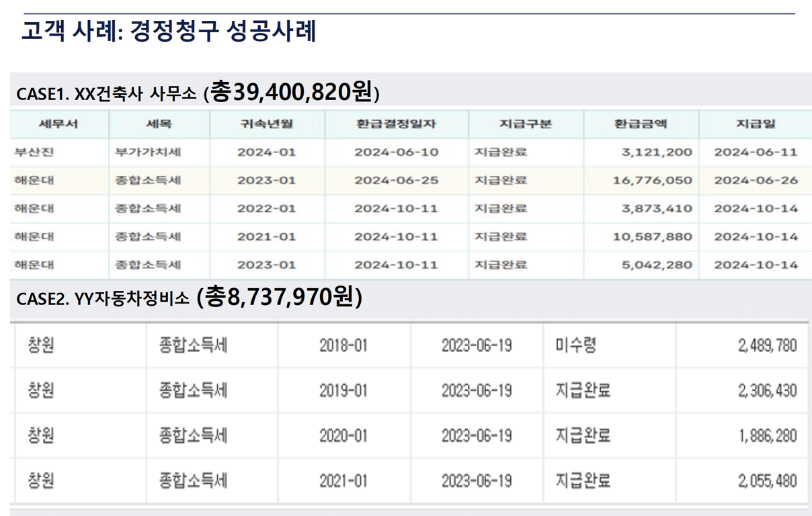Click the 2024-06-10 decision date
The image size is (812, 516).
(x=397, y=153)
